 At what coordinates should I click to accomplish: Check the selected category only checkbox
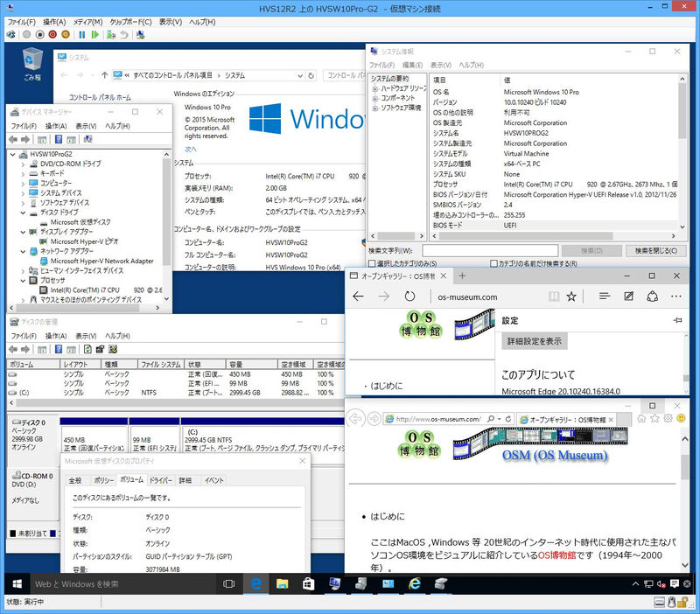coord(372,264)
